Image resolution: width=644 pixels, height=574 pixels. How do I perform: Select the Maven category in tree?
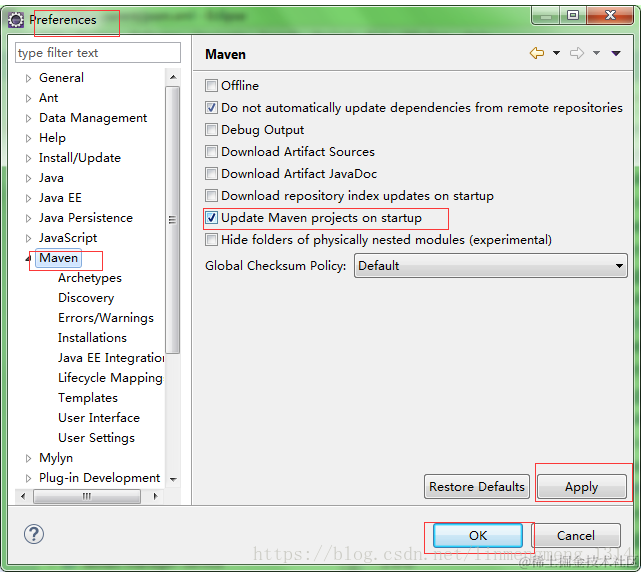pyautogui.click(x=59, y=259)
